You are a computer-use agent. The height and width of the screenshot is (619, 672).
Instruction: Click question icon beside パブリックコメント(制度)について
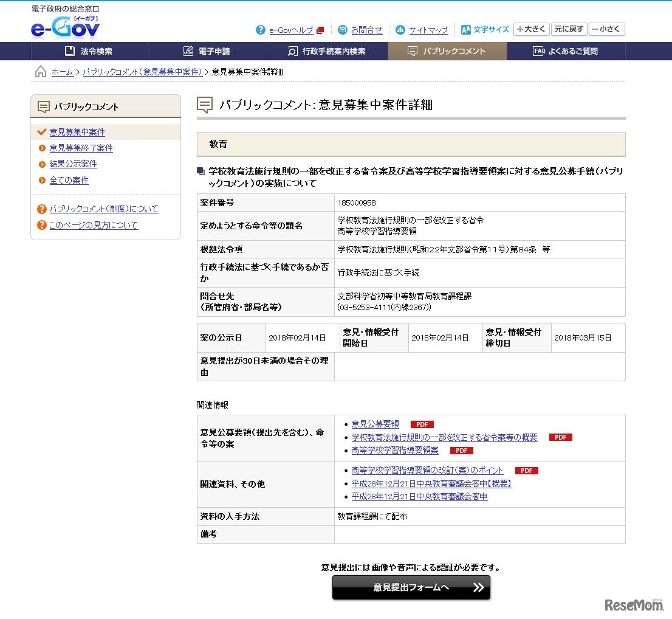41,209
